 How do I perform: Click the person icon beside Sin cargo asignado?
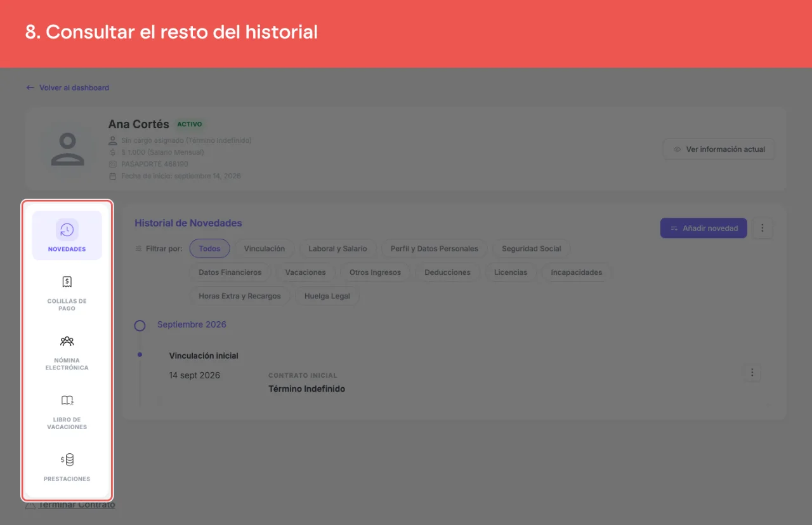(112, 140)
